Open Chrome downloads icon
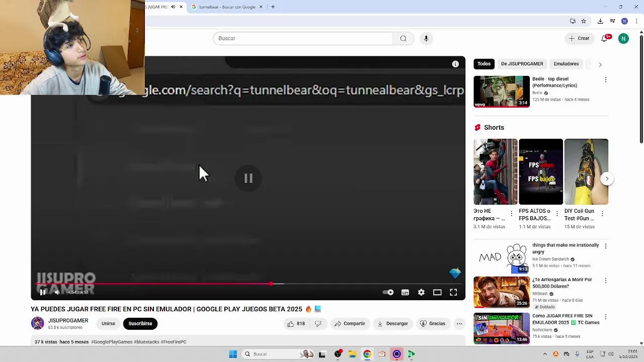This screenshot has width=644, height=362. coord(600,21)
